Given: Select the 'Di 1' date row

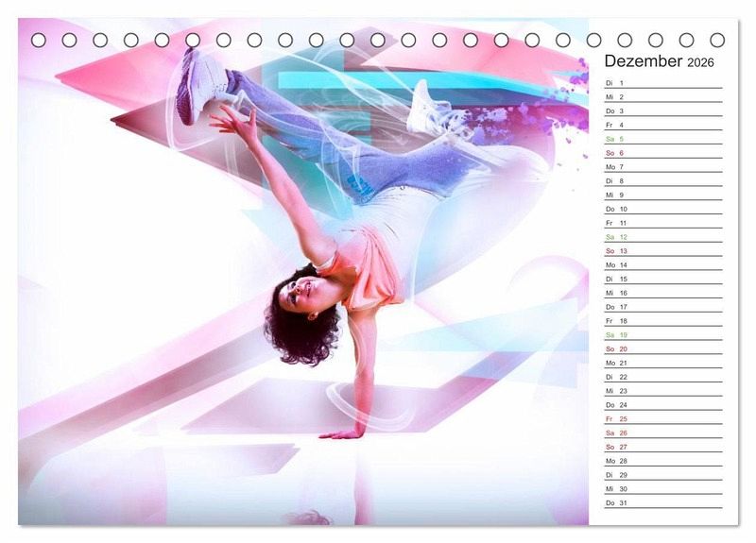Looking at the screenshot, I should pyautogui.click(x=663, y=83).
